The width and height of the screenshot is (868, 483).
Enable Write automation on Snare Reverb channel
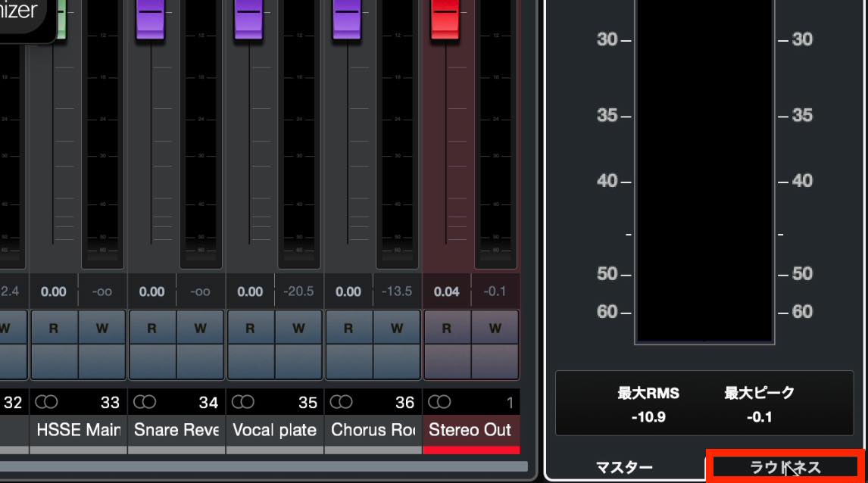(201, 328)
